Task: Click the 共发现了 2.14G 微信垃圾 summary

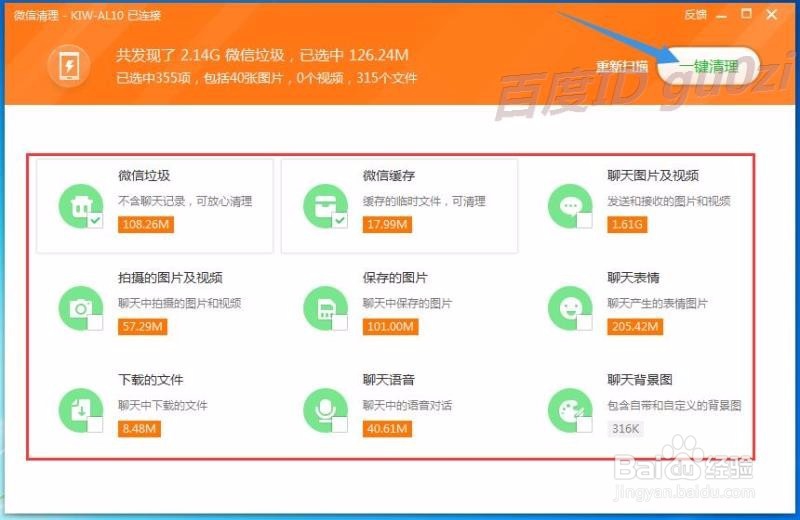Action: pyautogui.click(x=262, y=55)
